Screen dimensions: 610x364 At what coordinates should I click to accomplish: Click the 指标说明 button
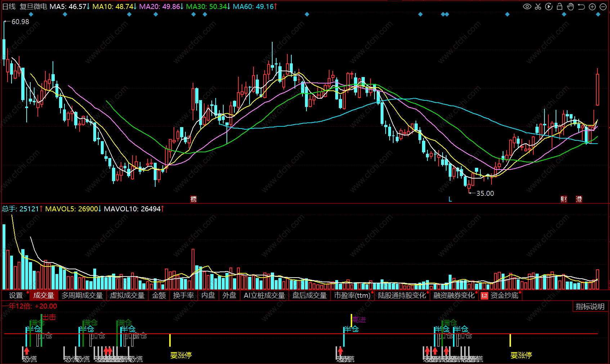click(590, 306)
